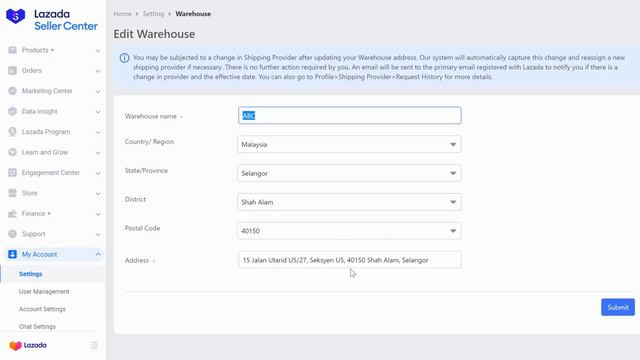The height and width of the screenshot is (360, 640).
Task: Click the Address input field
Action: pos(349,260)
